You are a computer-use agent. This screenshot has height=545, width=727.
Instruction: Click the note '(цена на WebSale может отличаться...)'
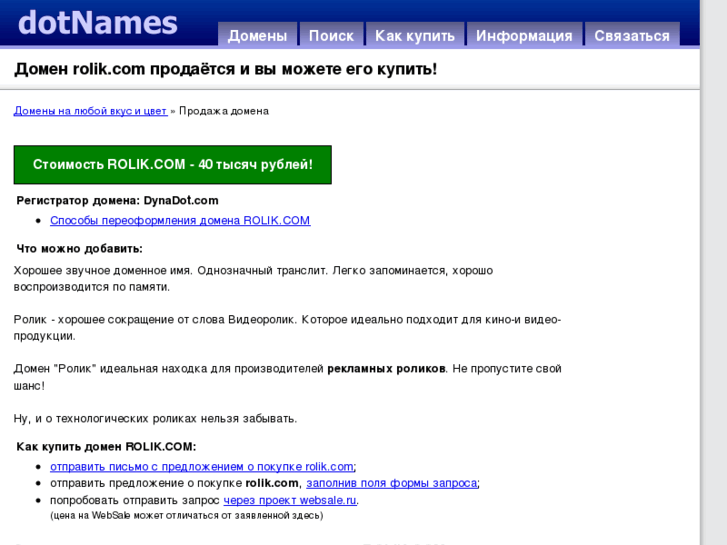186,515
